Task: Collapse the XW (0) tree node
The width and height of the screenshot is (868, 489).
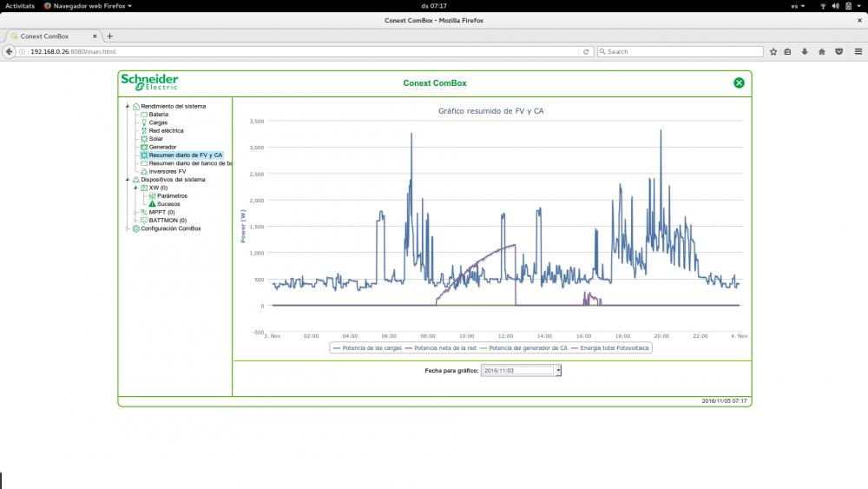Action: click(x=135, y=188)
